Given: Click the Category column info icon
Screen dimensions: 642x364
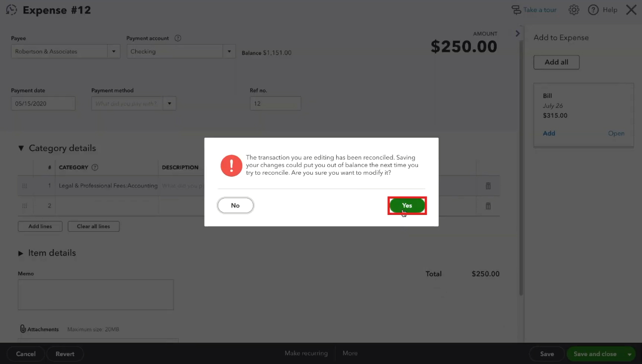Looking at the screenshot, I should point(95,167).
